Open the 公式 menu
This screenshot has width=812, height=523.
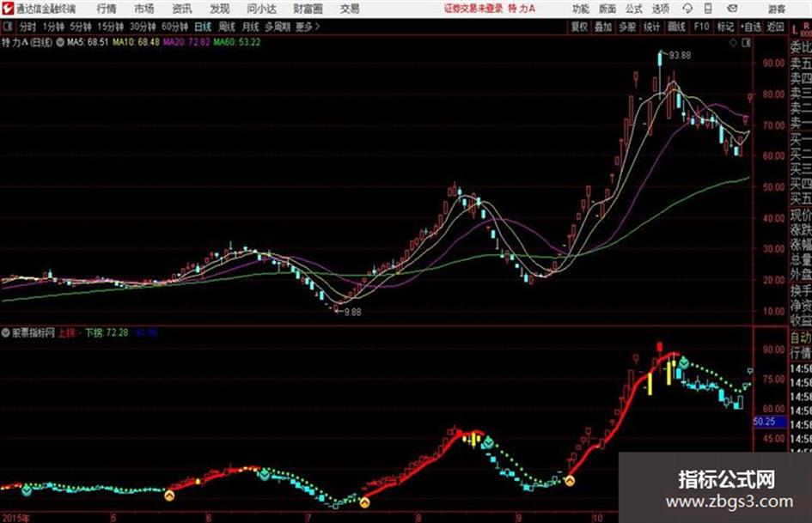pyautogui.click(x=634, y=9)
